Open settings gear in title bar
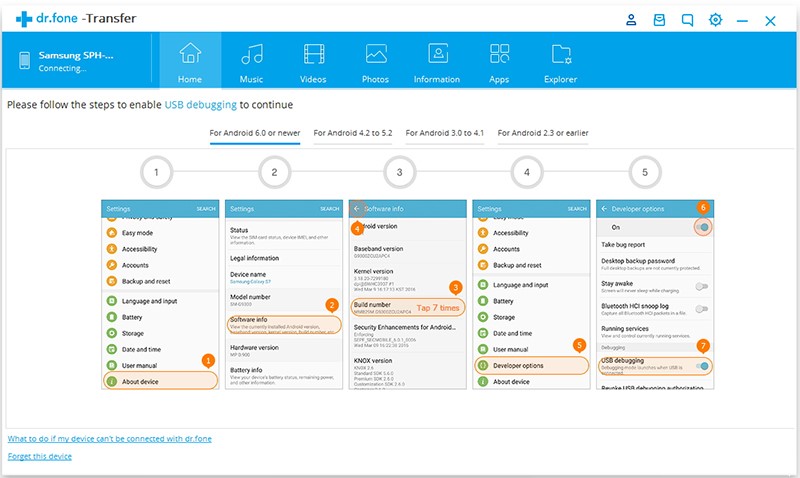The height and width of the screenshot is (478, 800). tap(715, 20)
